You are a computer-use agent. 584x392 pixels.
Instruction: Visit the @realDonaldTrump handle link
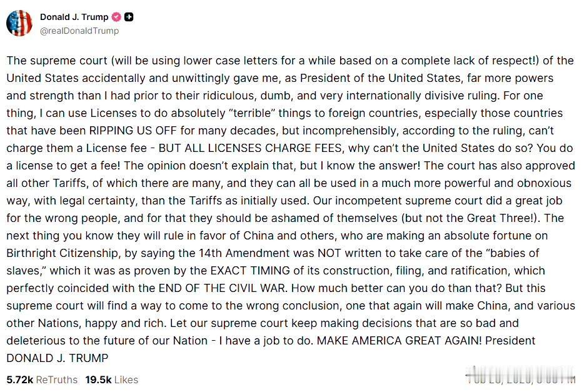coord(79,31)
